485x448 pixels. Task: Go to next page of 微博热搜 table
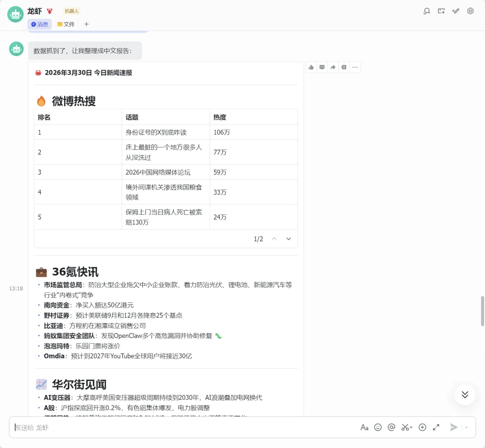288,239
